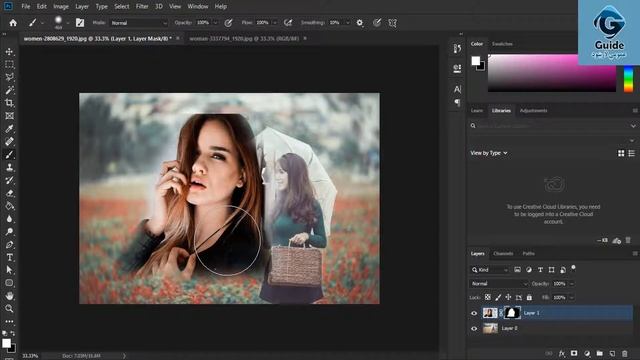The height and width of the screenshot is (360, 640).
Task: Open the Window menu
Action: click(198, 7)
